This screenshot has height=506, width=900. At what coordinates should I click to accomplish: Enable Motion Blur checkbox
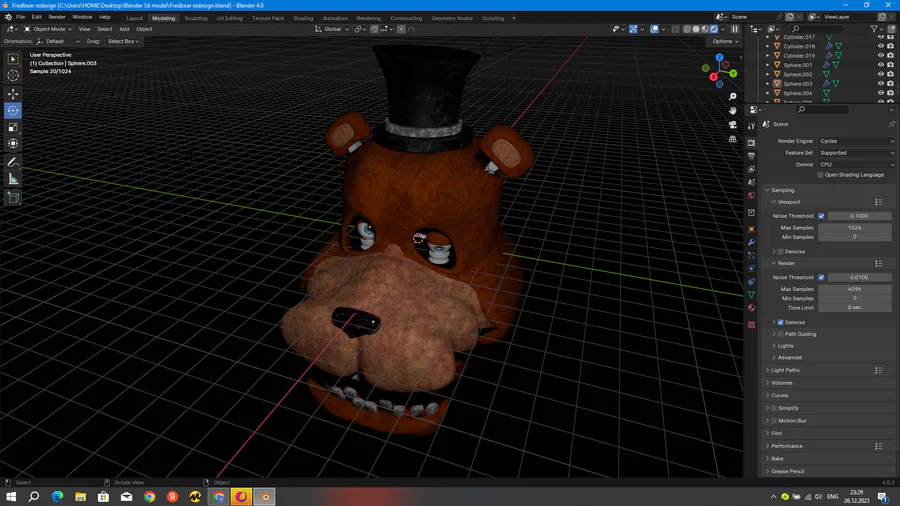click(774, 421)
